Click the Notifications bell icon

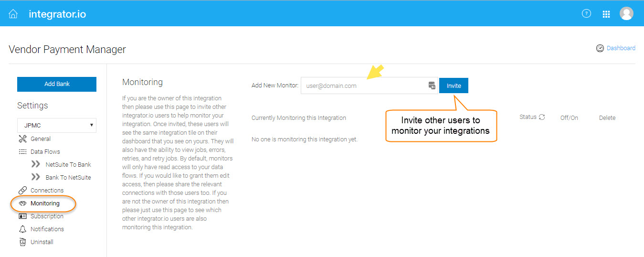[22, 229]
